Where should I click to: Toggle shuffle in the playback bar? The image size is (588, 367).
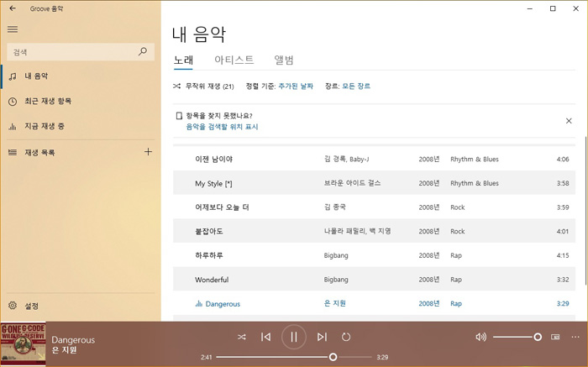(242, 337)
